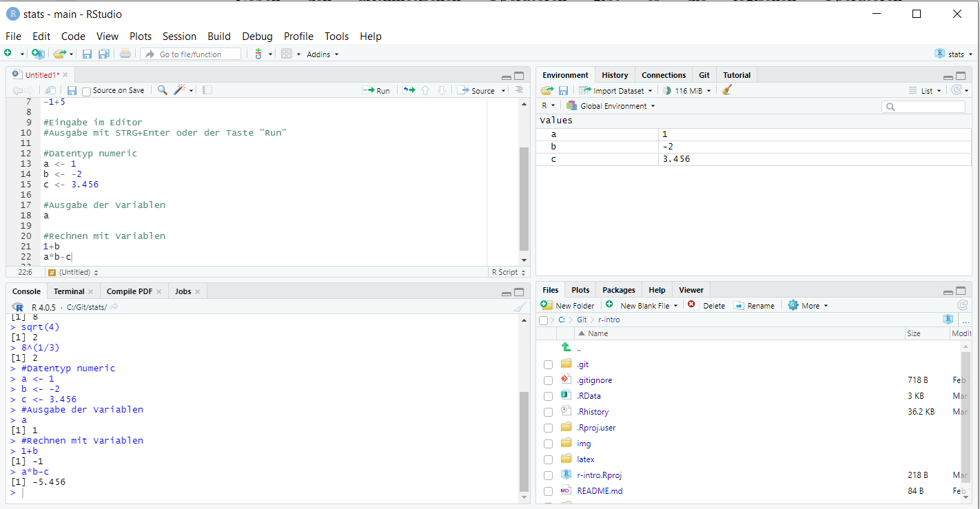This screenshot has height=509, width=980.
Task: Tick the checkbox for .gitignore file
Action: click(548, 380)
